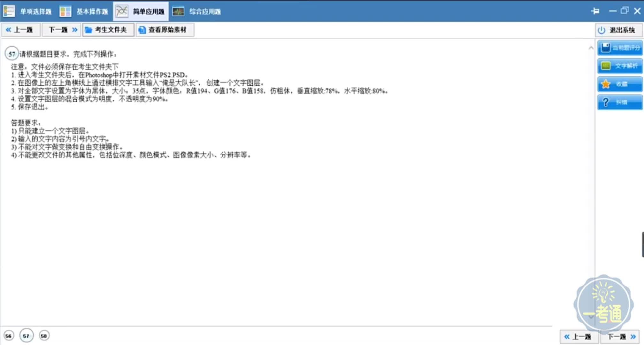Click requirement 2) 输入的文字内容为引号内文字
644x345 pixels.
[x=60, y=139]
